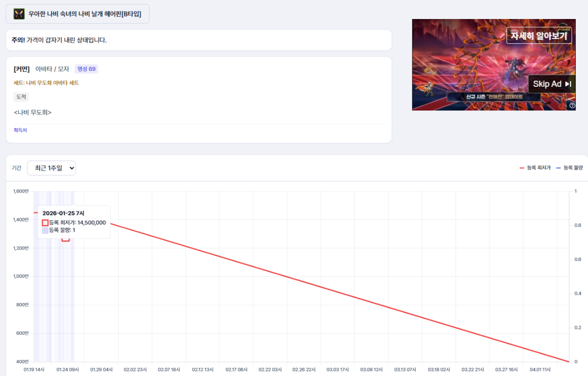The image size is (588, 376).
Task: Click the 아바타 / 모자 category text
Action: [52, 69]
